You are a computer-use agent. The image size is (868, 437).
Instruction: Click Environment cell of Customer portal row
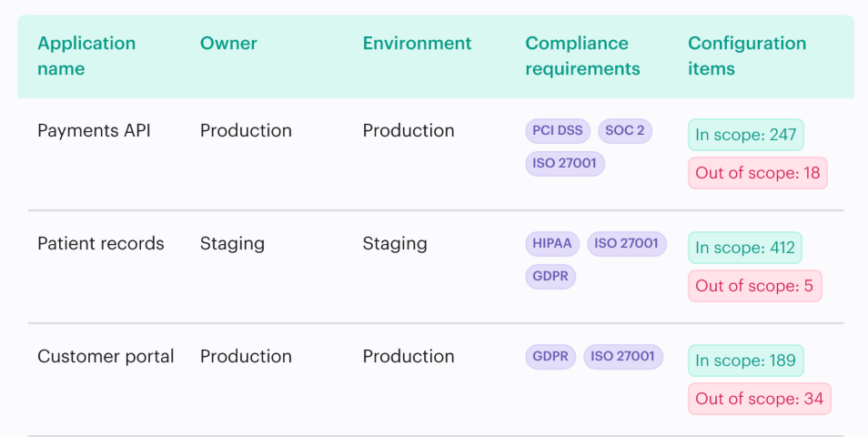(409, 356)
